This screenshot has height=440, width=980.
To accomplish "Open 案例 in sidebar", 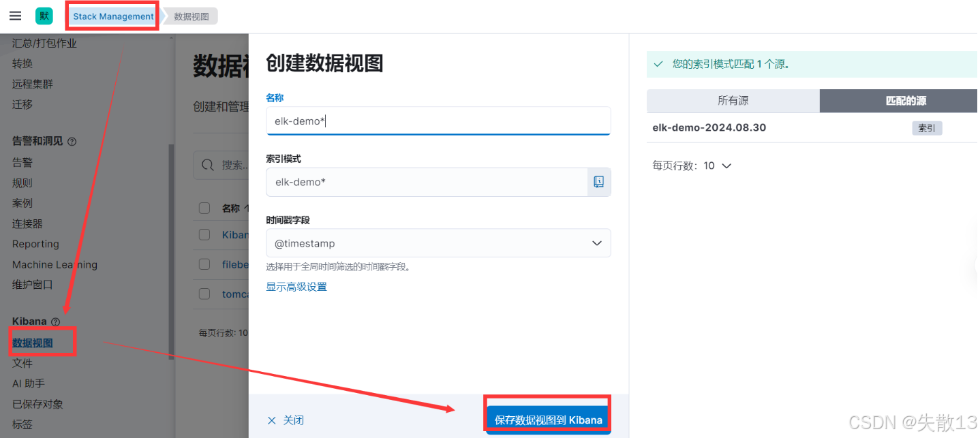I will click(22, 203).
